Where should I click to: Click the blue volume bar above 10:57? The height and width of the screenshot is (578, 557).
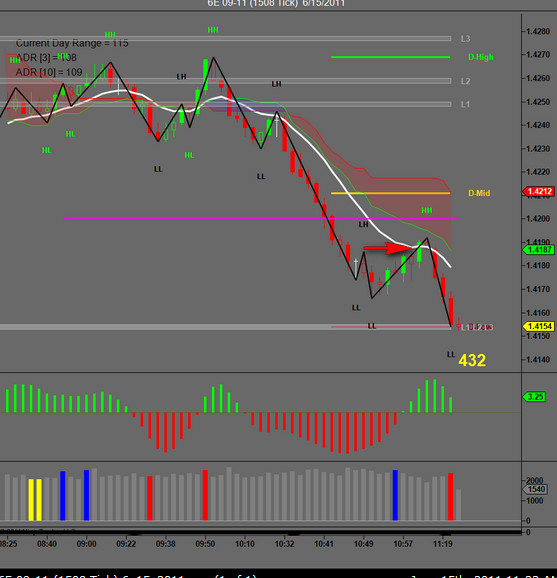pyautogui.click(x=395, y=495)
